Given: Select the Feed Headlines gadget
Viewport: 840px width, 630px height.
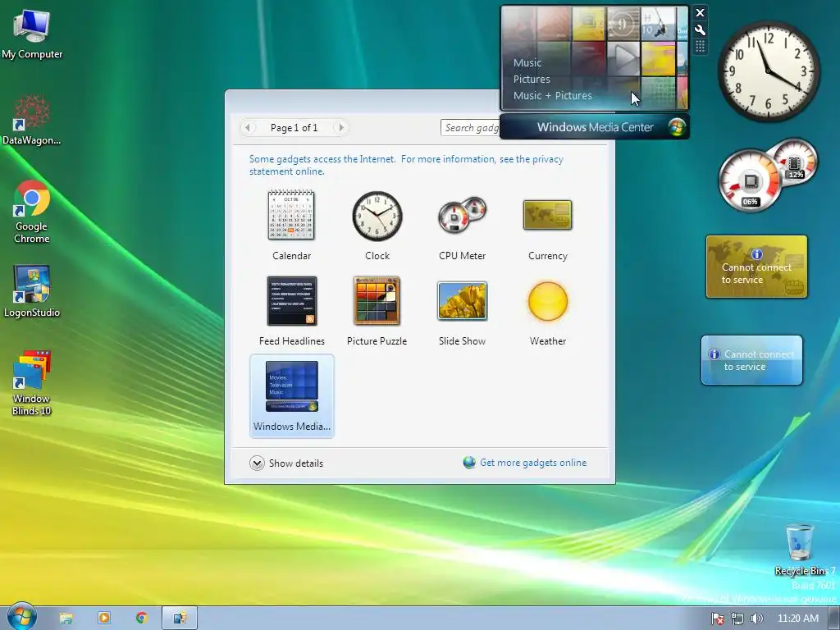Looking at the screenshot, I should [291, 311].
